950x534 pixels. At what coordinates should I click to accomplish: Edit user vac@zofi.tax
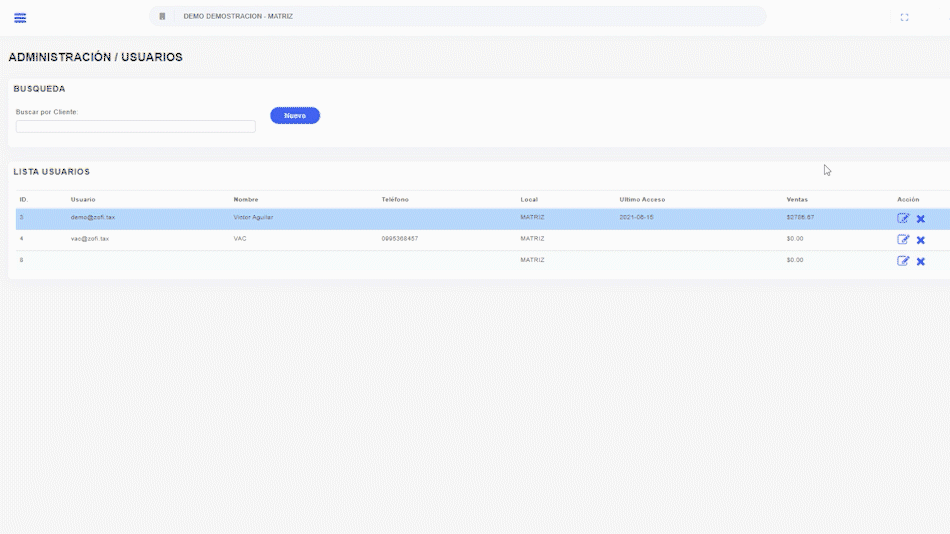903,239
